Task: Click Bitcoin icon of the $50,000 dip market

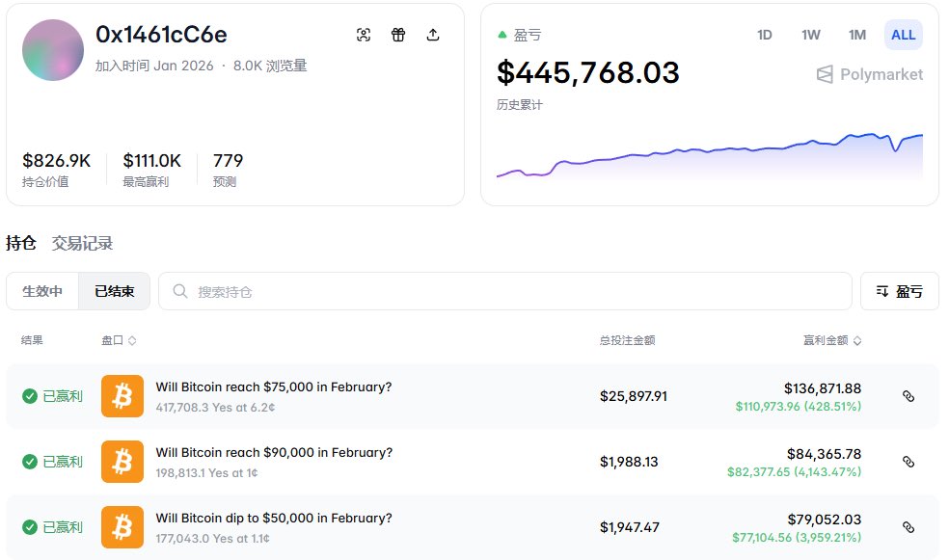Action: [x=122, y=527]
